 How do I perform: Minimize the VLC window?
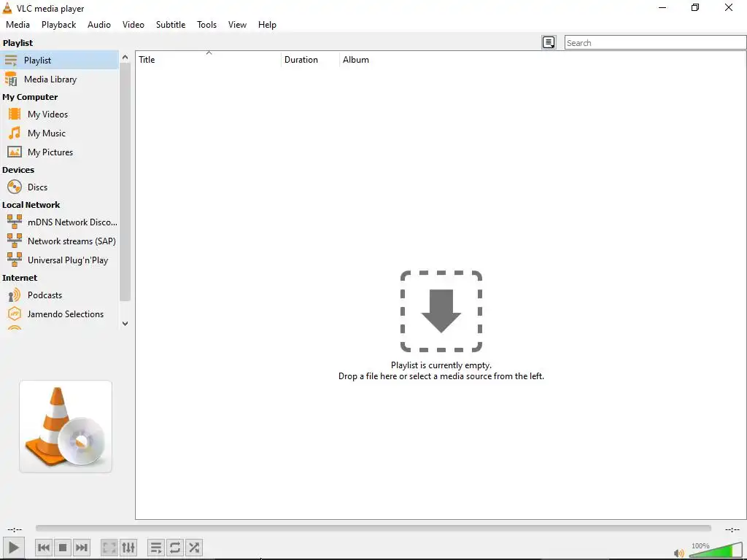tap(662, 7)
